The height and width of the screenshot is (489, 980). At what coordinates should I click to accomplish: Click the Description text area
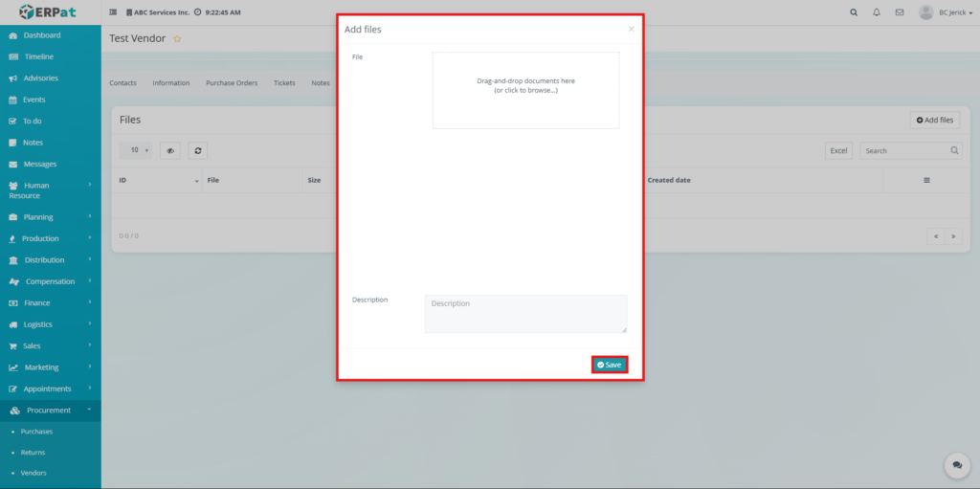tap(525, 314)
